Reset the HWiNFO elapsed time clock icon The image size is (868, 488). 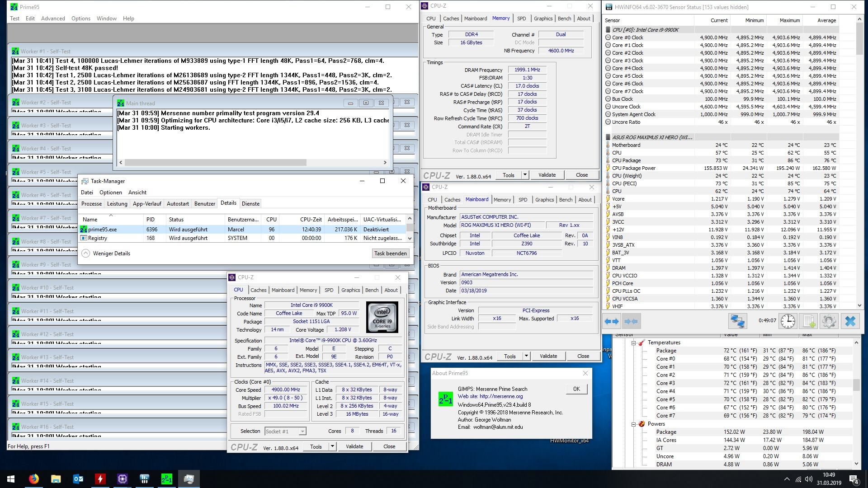[x=788, y=321]
